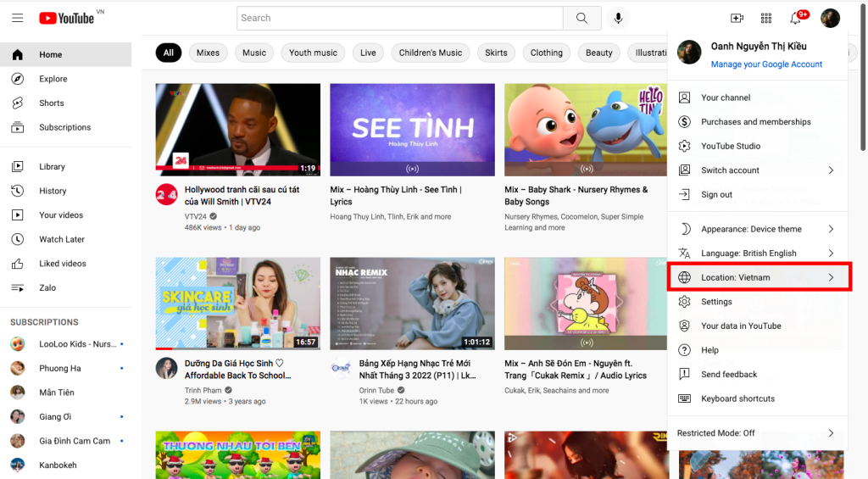The height and width of the screenshot is (479, 868).
Task: Expand Switch account submenu
Action: (757, 170)
